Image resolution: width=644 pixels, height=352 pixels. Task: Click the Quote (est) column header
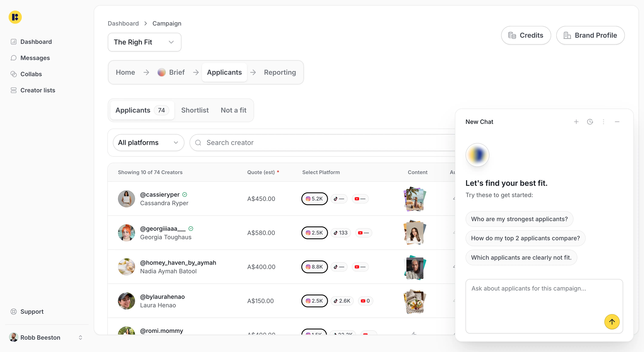tap(263, 172)
